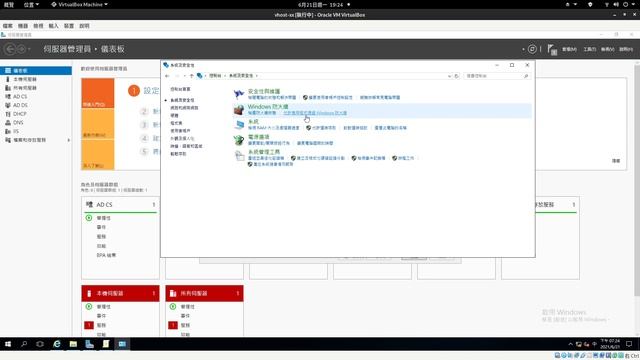
Task: Open GNOME system status menu
Action: point(620,4)
